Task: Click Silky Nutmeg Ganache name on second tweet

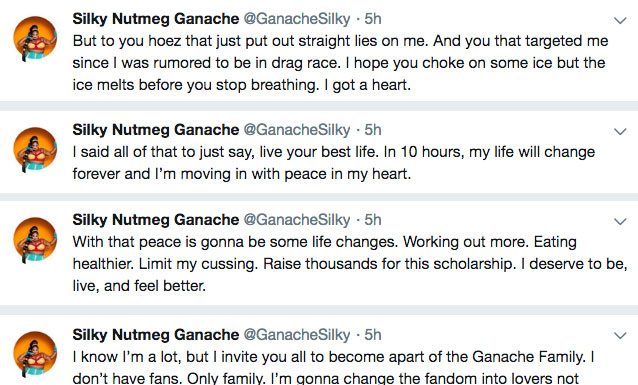Action: click(156, 130)
